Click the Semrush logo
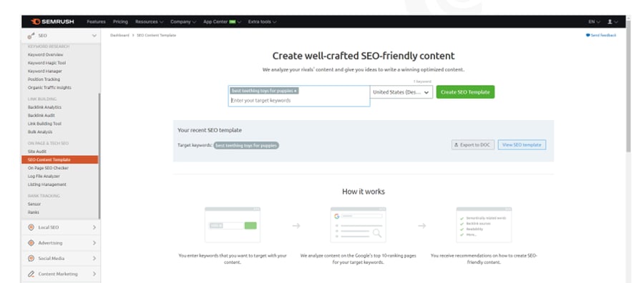 pos(52,21)
